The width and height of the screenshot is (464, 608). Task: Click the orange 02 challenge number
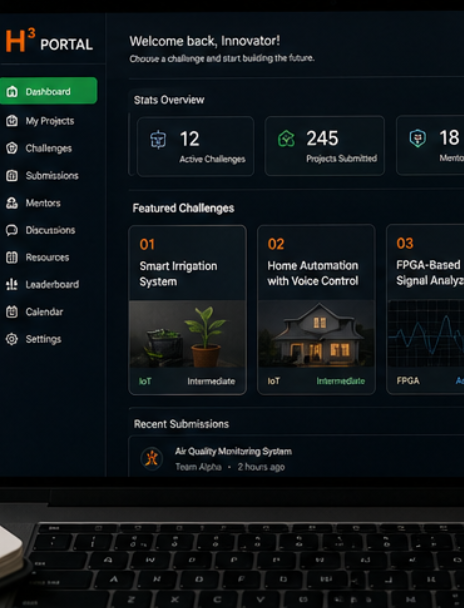(x=276, y=244)
